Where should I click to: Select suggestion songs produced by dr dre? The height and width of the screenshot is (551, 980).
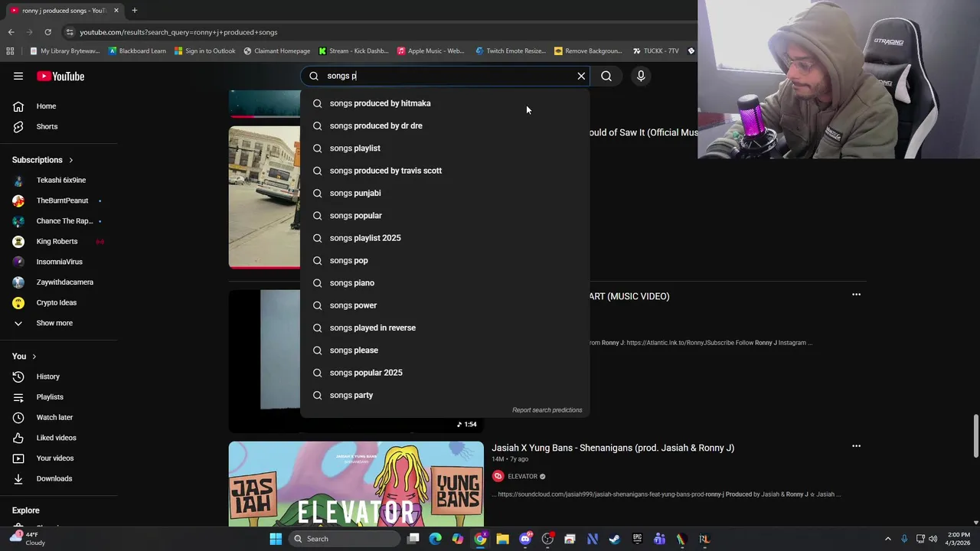click(x=445, y=126)
